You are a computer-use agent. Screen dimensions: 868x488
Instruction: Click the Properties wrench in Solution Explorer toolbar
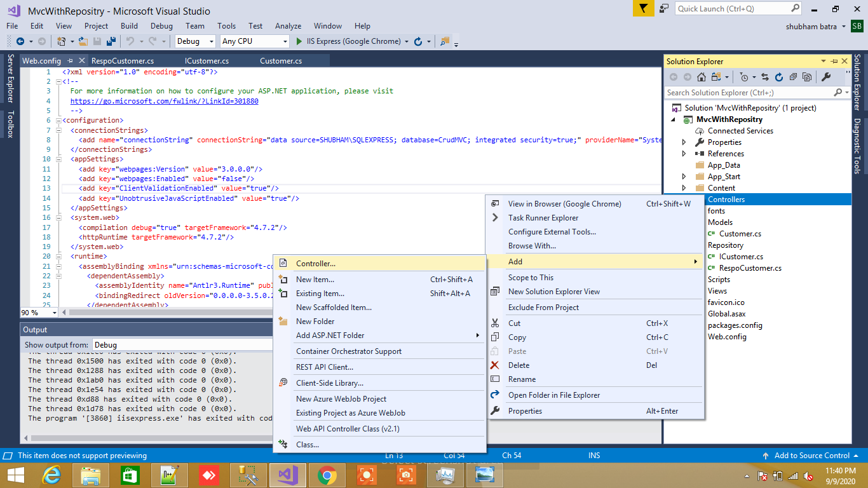tap(827, 77)
